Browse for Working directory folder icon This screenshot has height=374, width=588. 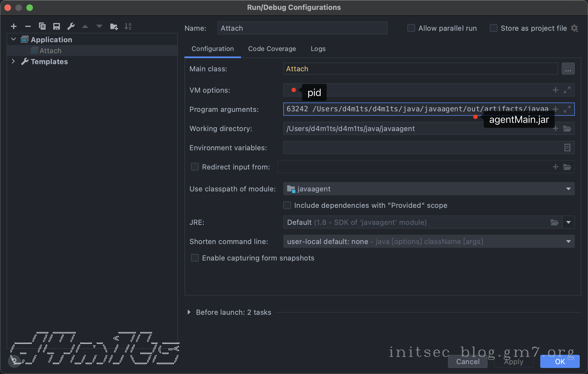tap(567, 128)
